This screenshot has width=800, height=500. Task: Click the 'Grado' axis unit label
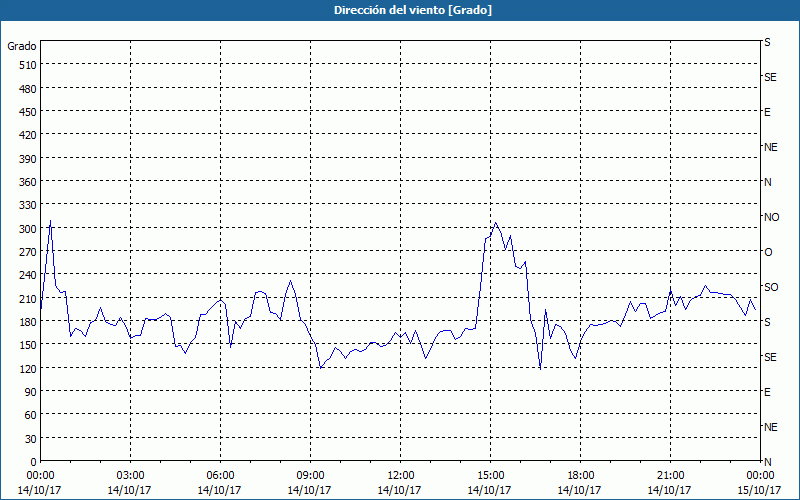(22, 46)
